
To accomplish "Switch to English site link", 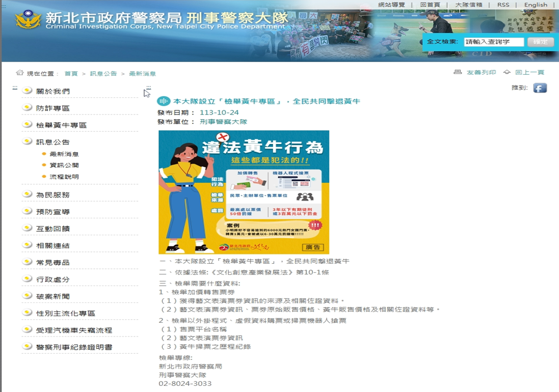I will tap(536, 5).
